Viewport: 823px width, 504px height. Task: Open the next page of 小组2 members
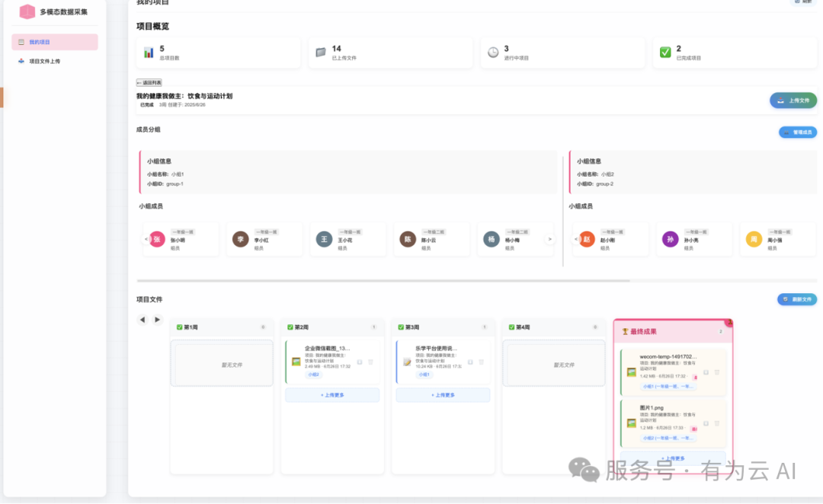[818, 239]
